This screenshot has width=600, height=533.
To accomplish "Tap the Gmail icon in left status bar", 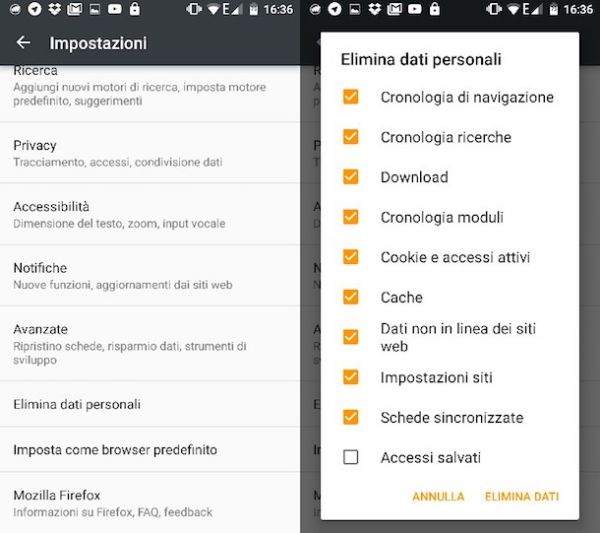I will (74, 9).
